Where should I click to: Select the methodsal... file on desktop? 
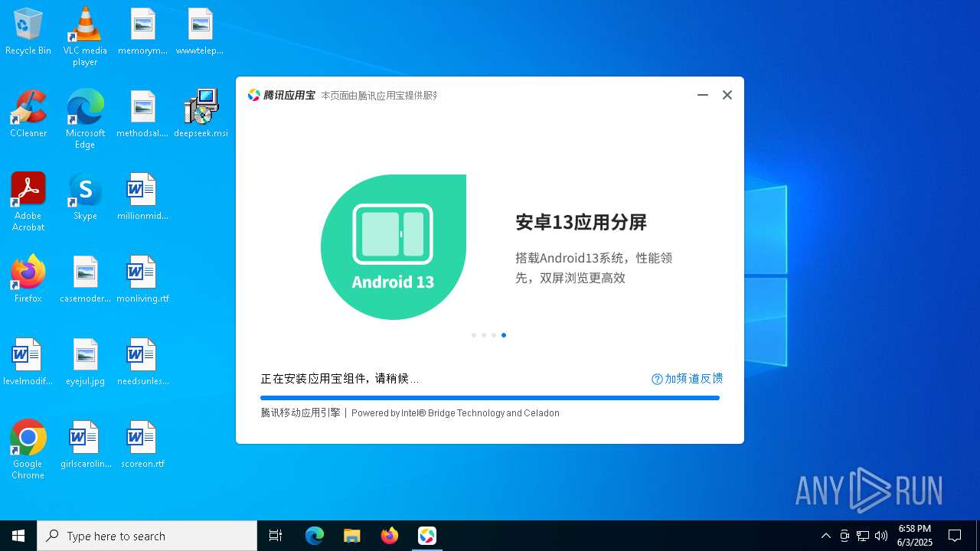[142, 115]
